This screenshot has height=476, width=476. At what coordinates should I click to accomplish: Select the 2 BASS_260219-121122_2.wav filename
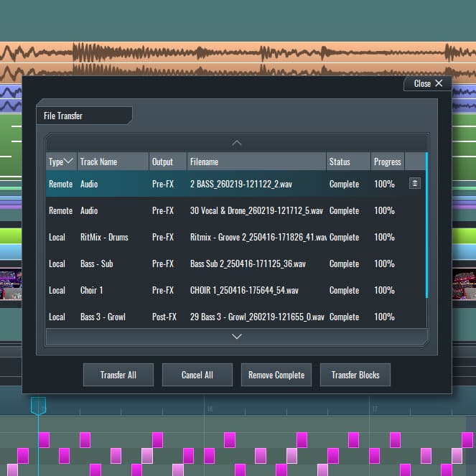pos(241,184)
